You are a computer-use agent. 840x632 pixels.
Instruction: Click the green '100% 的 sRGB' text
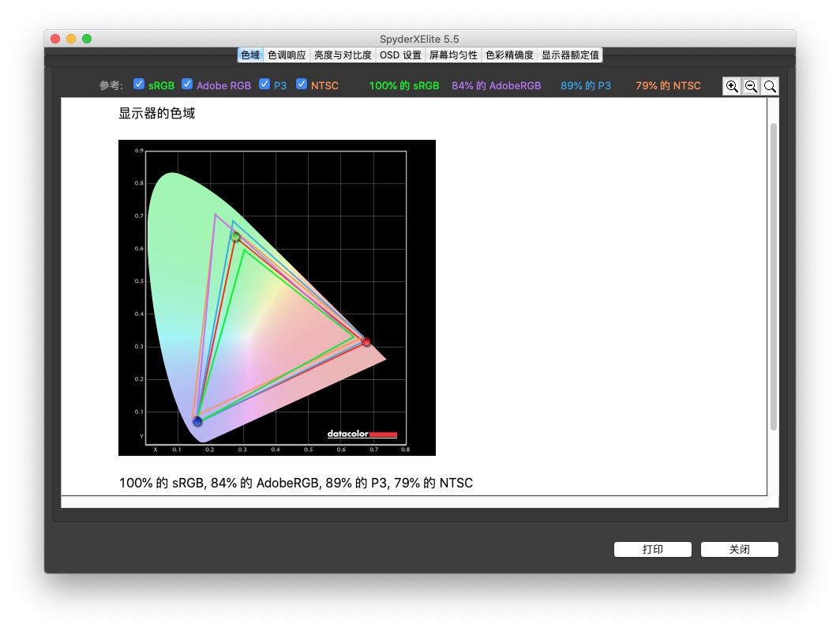404,86
